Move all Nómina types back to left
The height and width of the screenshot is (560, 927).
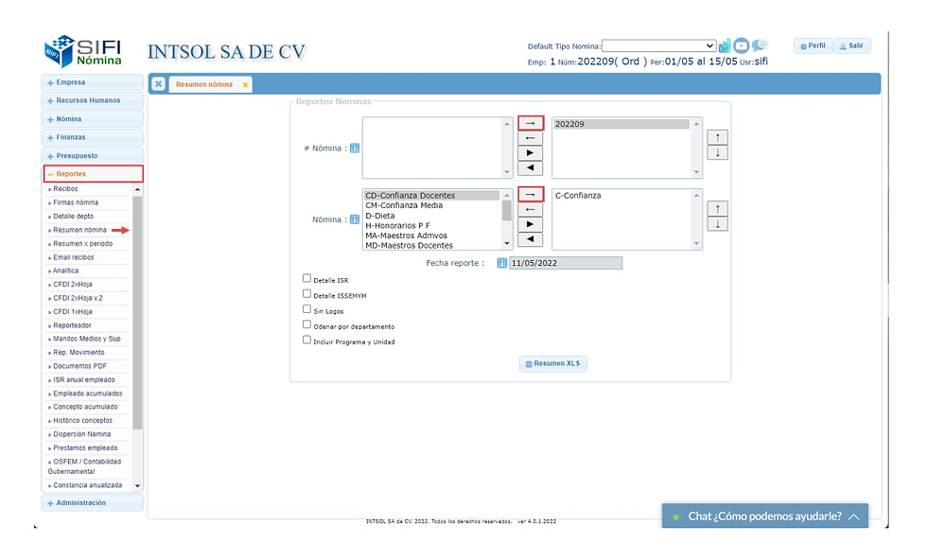pos(531,239)
